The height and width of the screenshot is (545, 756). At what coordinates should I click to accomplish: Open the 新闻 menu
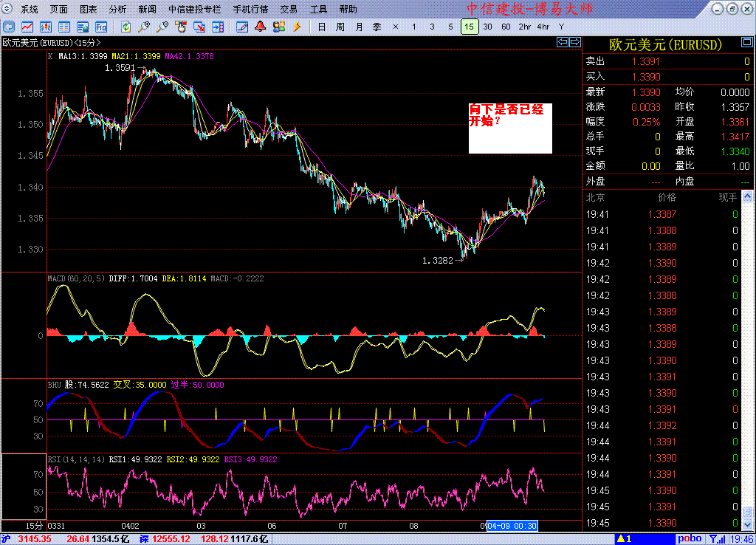147,9
